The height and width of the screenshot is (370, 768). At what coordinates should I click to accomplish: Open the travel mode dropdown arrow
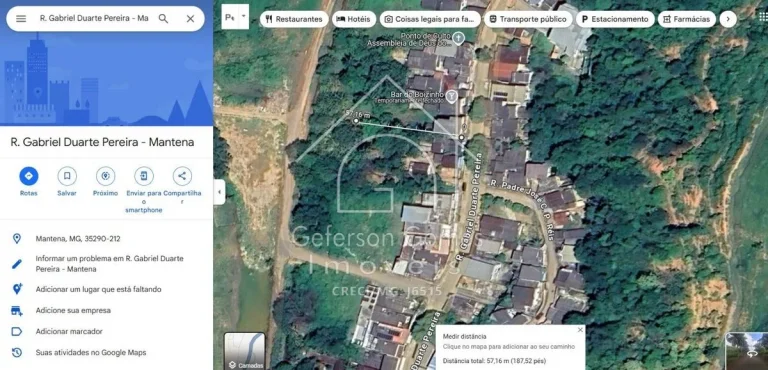pyautogui.click(x=243, y=16)
